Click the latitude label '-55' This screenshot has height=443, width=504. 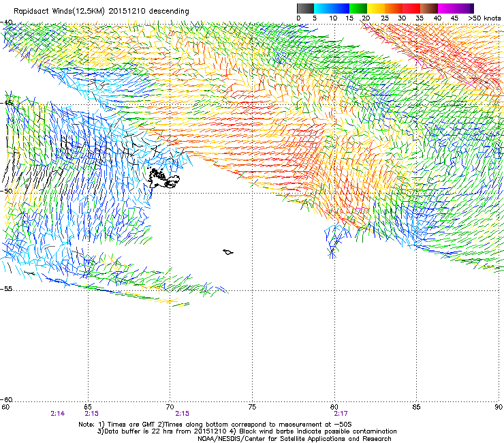5,289
